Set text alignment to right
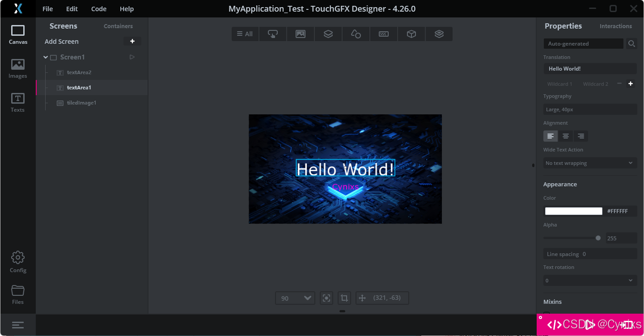The height and width of the screenshot is (336, 644). (581, 136)
